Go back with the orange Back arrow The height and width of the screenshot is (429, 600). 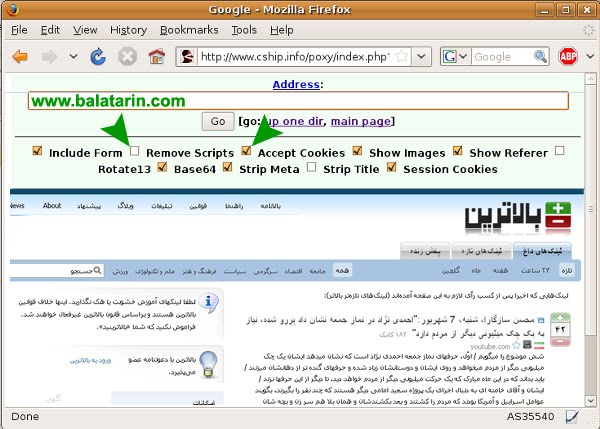pyautogui.click(x=20, y=57)
